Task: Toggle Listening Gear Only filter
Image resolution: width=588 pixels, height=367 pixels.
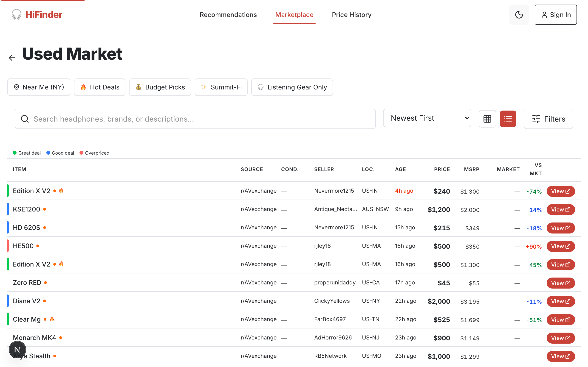Action: 292,87
